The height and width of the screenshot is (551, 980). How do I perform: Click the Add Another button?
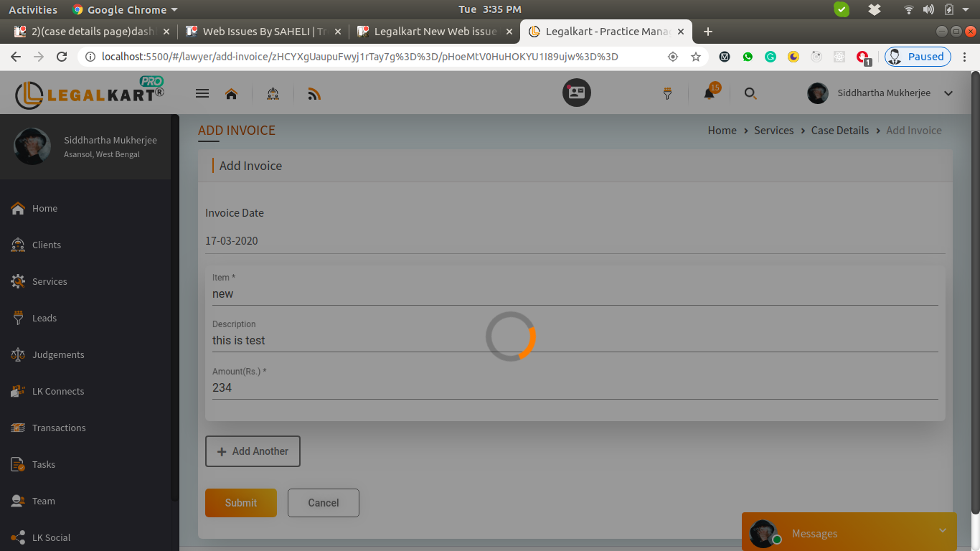pyautogui.click(x=253, y=451)
